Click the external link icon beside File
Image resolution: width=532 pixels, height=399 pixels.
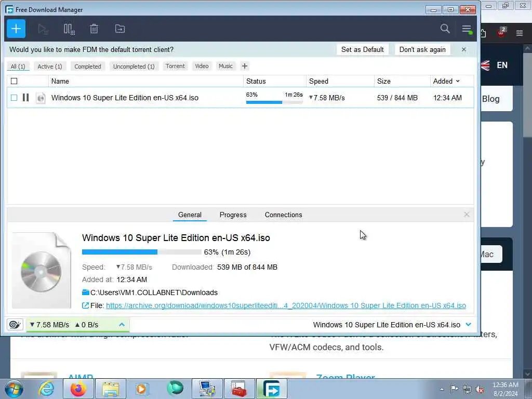(x=86, y=305)
